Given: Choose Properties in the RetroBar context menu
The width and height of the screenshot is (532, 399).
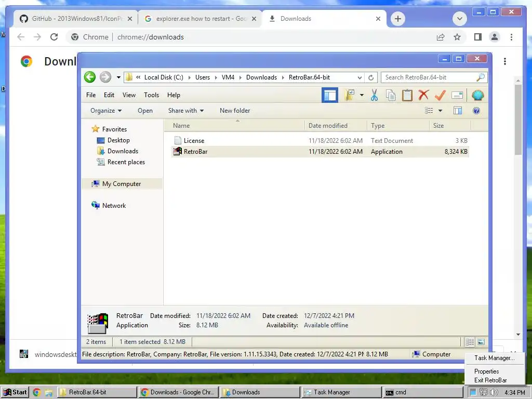Looking at the screenshot, I should click(495, 371).
